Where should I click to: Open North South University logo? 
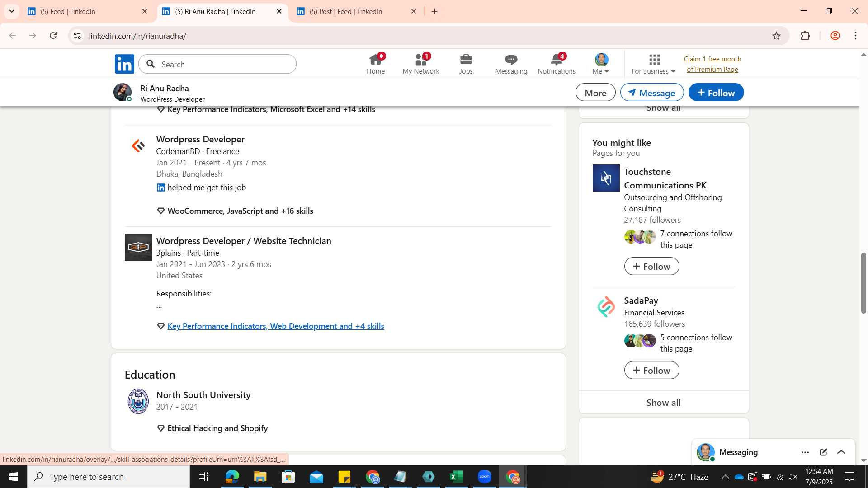click(x=138, y=401)
